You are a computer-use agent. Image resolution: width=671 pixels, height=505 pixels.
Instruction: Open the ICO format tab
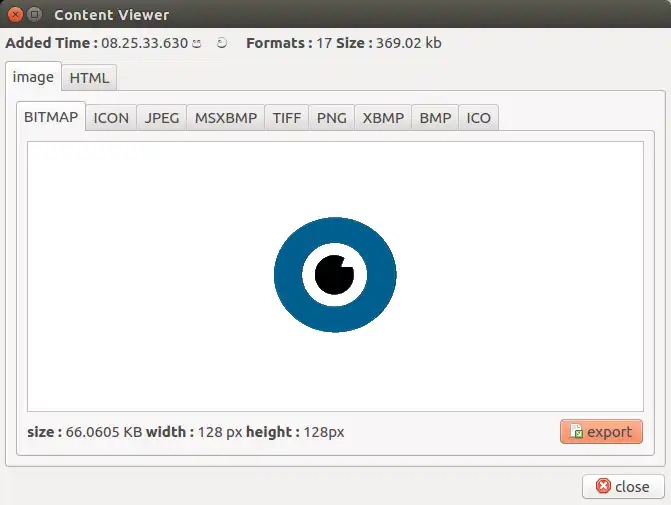pos(478,118)
